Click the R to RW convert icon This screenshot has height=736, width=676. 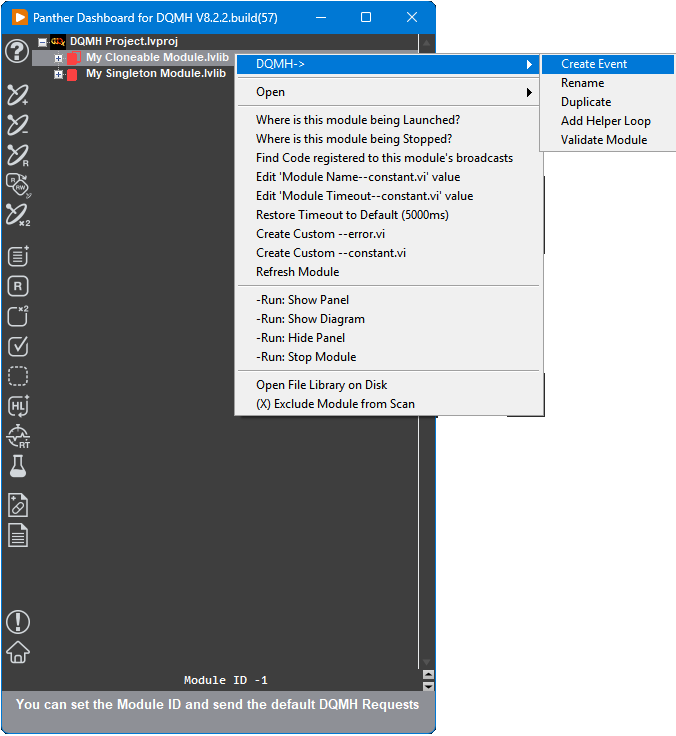click(x=18, y=185)
